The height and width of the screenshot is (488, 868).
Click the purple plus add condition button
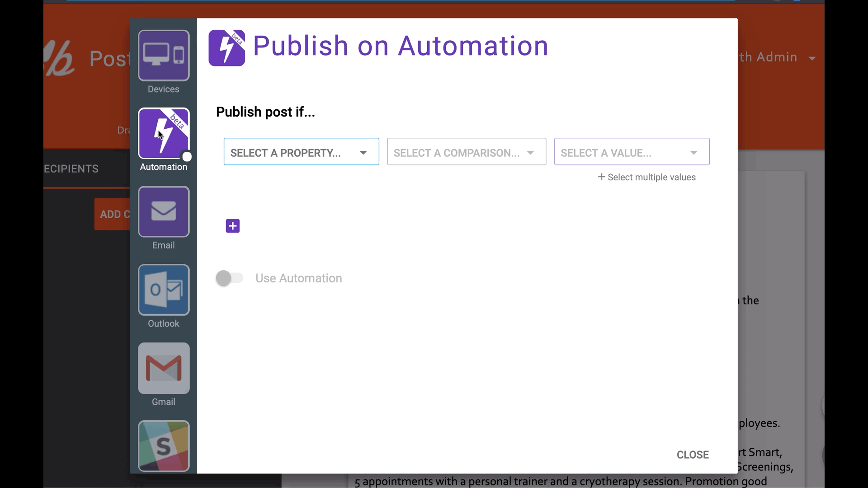point(232,225)
